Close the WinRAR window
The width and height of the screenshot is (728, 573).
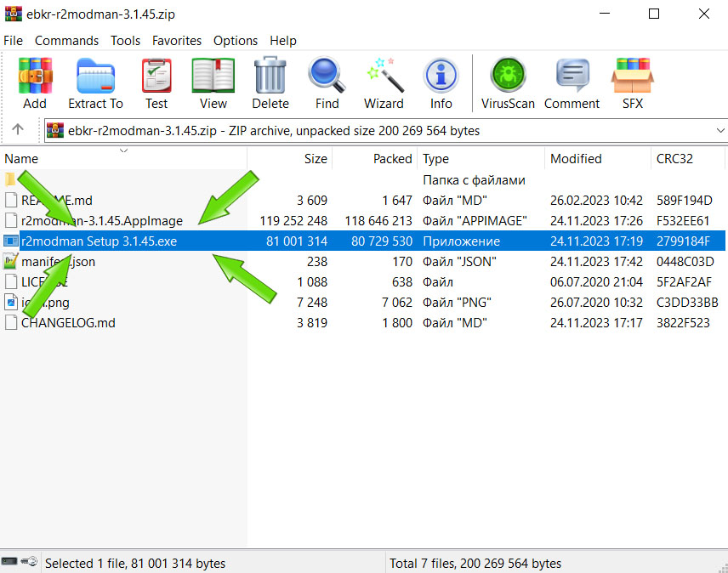pos(704,14)
